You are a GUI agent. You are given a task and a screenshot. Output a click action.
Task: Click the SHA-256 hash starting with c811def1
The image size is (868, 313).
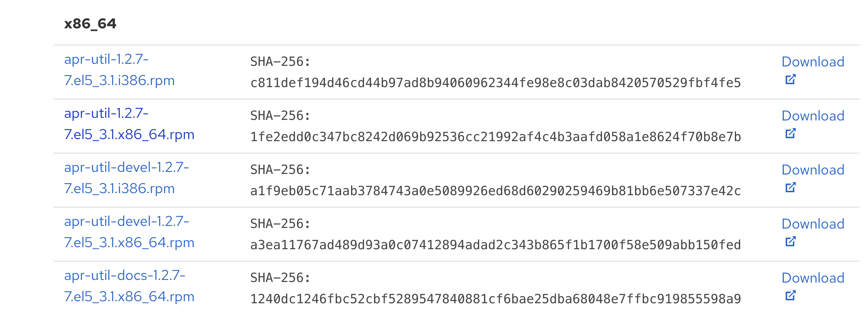495,83
